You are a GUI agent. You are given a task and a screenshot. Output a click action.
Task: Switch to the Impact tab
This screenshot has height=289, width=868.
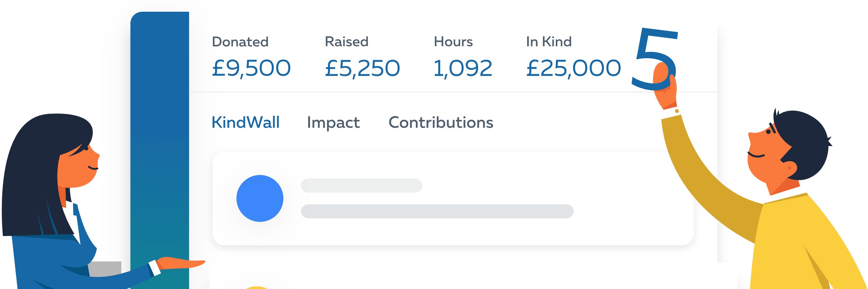coord(333,123)
